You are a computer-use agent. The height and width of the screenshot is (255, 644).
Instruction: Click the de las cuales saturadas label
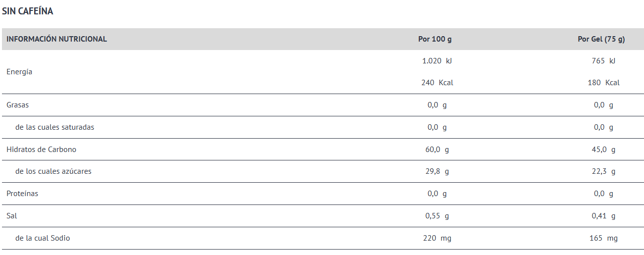click(54, 127)
